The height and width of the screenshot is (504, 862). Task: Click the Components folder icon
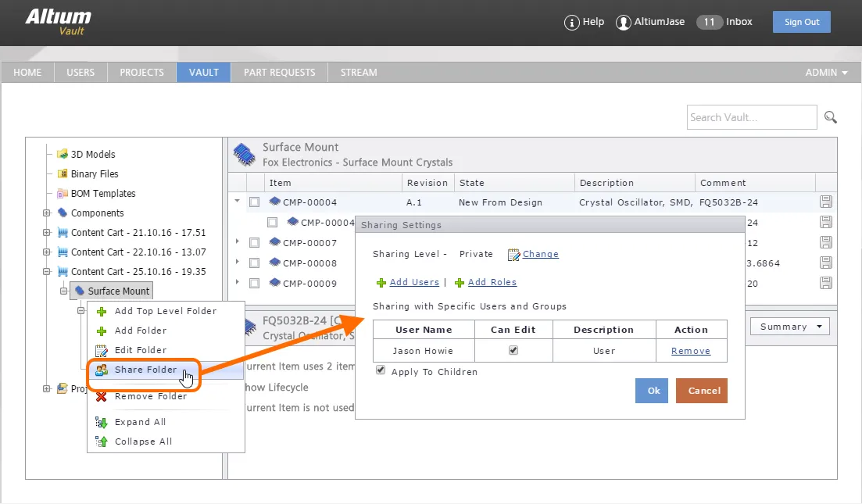[63, 213]
